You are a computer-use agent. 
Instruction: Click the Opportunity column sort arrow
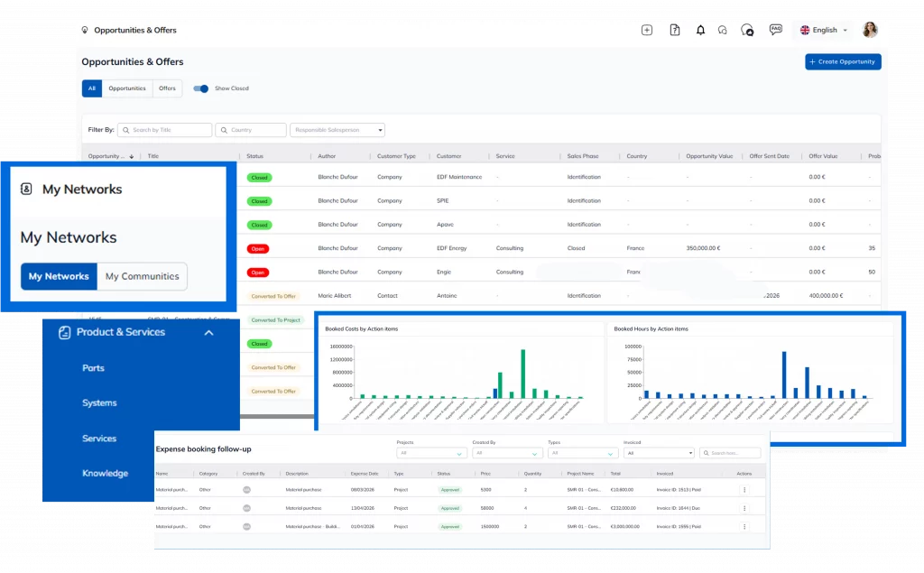pyautogui.click(x=132, y=156)
